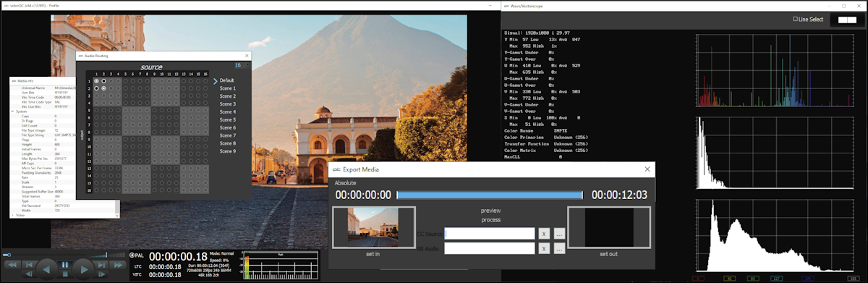Pause playback with the pause button
Viewport: 868px width, 283px height.
(x=64, y=265)
